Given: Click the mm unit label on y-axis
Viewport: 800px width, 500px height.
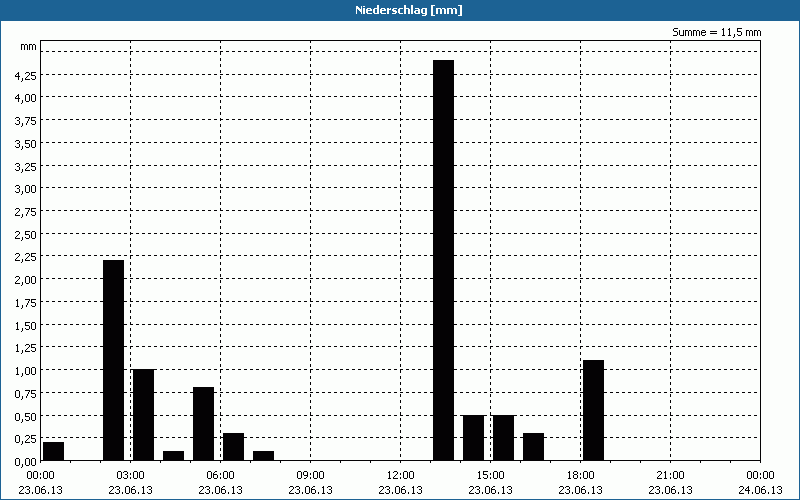Looking at the screenshot, I should (29, 46).
